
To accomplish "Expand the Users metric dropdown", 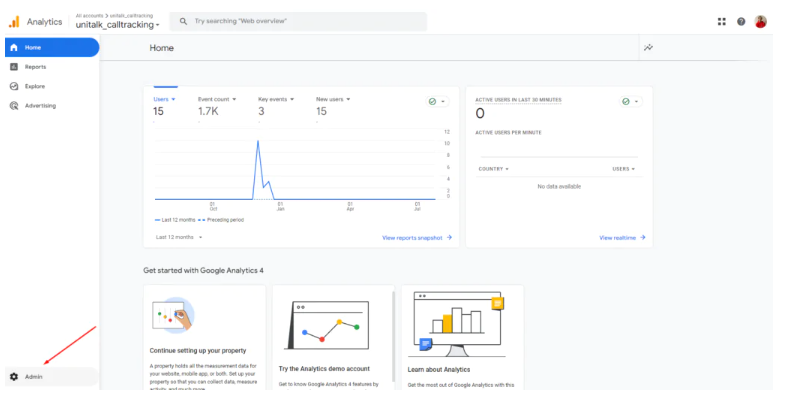I will coord(164,100).
